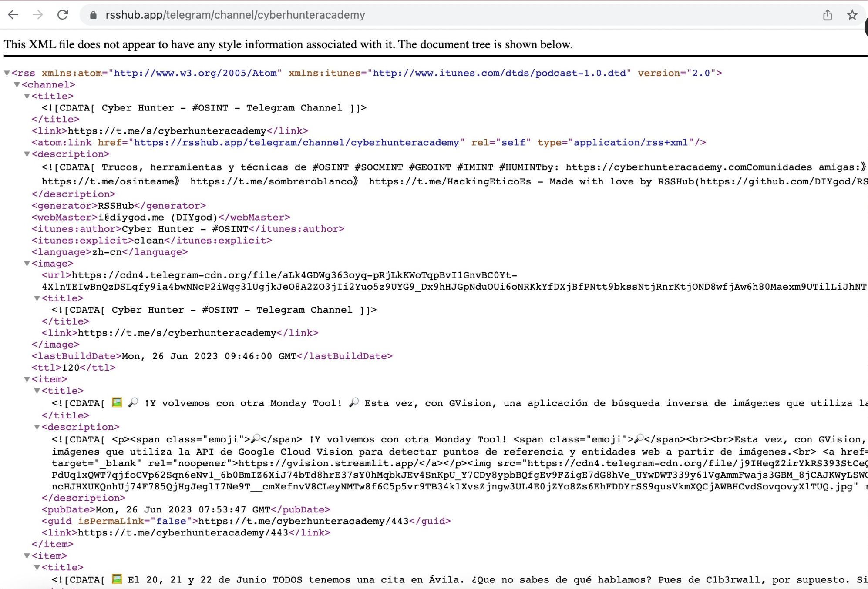The width and height of the screenshot is (868, 589).
Task: Click the image title CDATA Cyber Hunter text
Action: [x=214, y=310]
